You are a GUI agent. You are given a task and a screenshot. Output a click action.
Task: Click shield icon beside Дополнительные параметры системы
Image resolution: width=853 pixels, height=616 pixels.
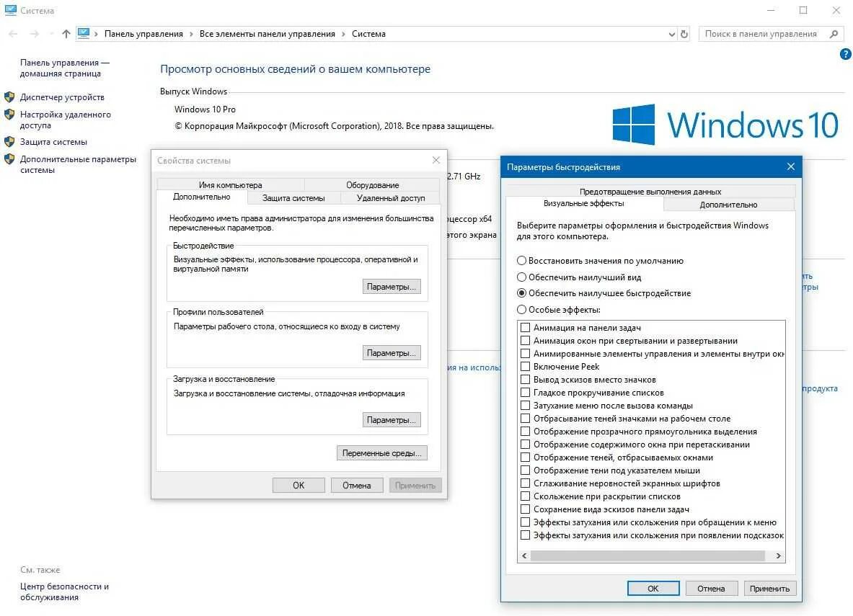click(x=9, y=159)
